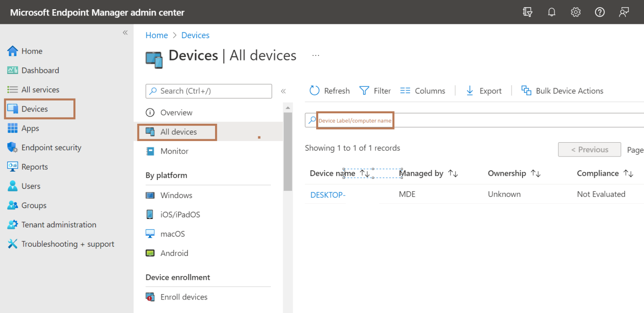Image resolution: width=644 pixels, height=313 pixels.
Task: Open the DESKTOP- device link
Action: (328, 195)
